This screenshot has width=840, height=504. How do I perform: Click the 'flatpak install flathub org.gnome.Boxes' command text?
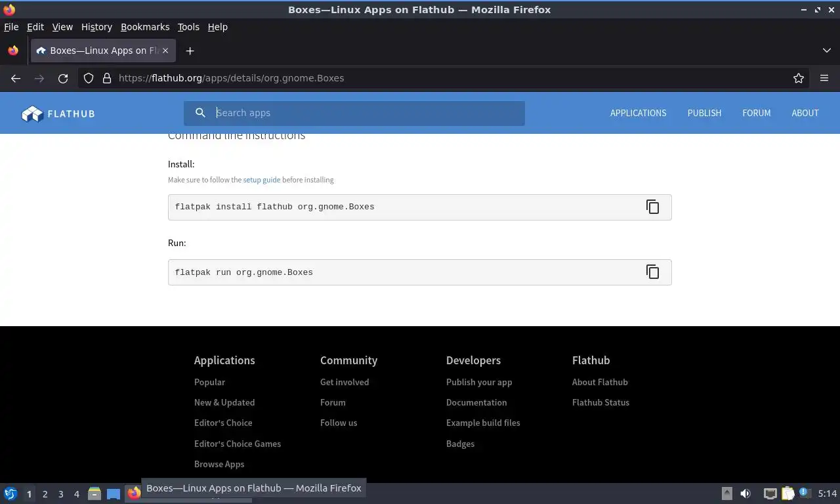[274, 207]
